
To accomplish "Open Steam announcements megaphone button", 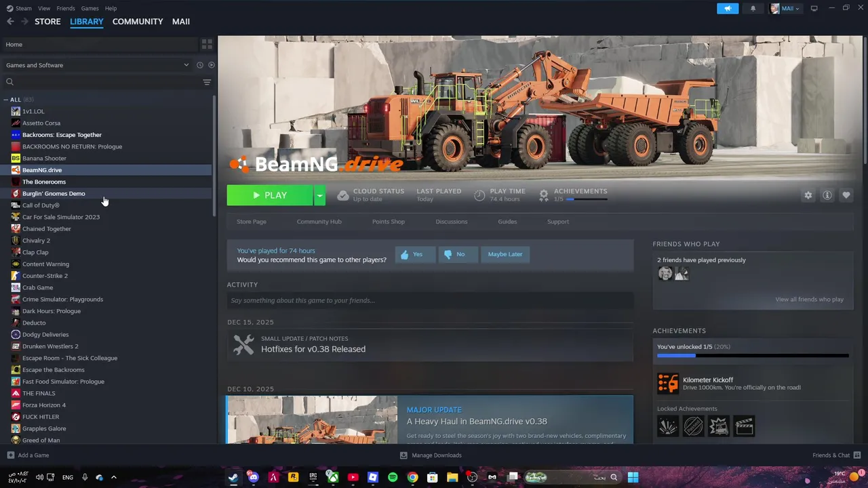I will pyautogui.click(x=728, y=8).
